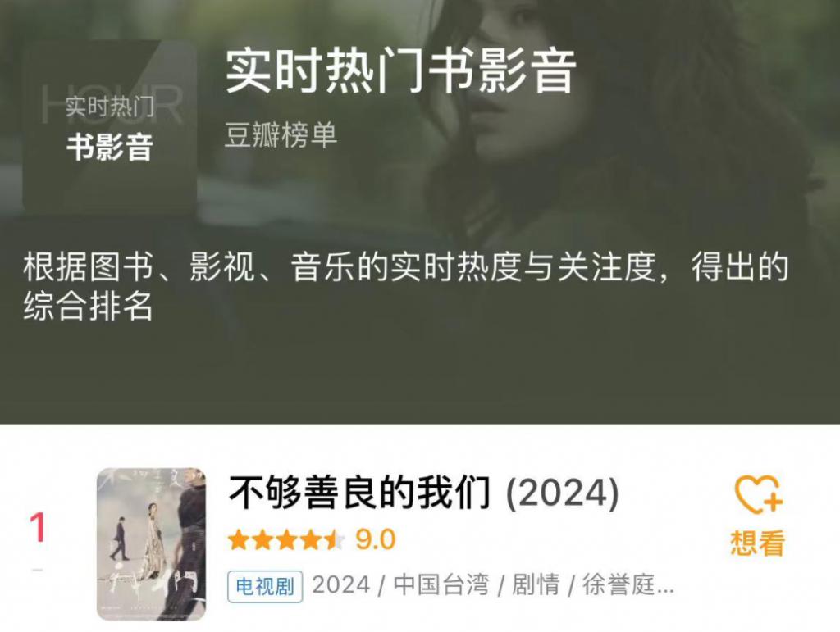Screen dimensions: 840x632
Task: Open the 不够善良的我们 (2024) title
Action: click(x=423, y=493)
